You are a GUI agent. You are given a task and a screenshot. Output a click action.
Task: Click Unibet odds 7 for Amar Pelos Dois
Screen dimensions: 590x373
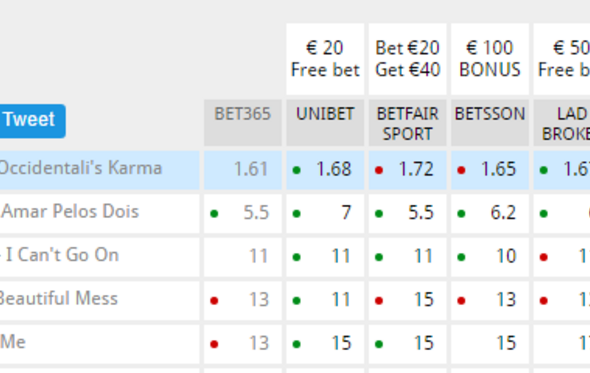[x=347, y=212]
